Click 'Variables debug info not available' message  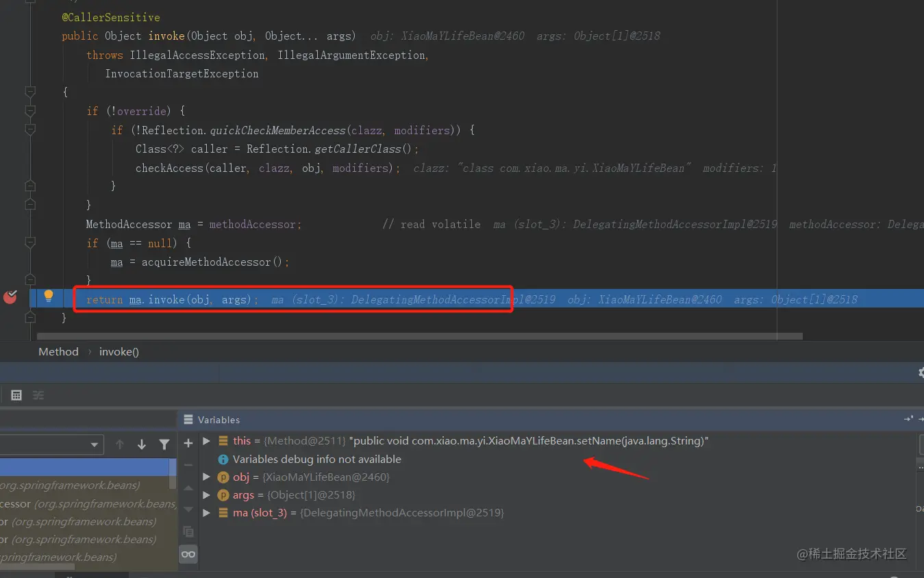[317, 459]
